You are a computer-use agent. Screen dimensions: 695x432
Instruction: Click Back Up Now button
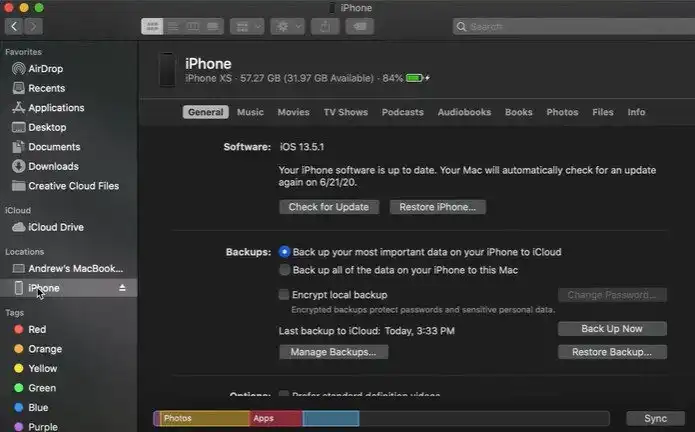coord(612,329)
